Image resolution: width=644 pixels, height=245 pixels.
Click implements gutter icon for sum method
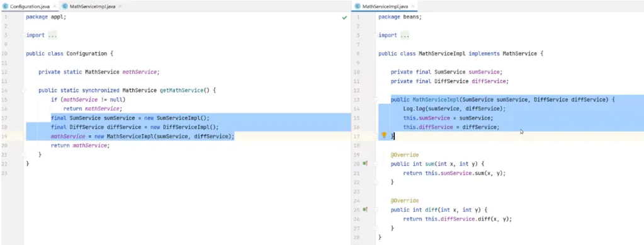(x=365, y=164)
